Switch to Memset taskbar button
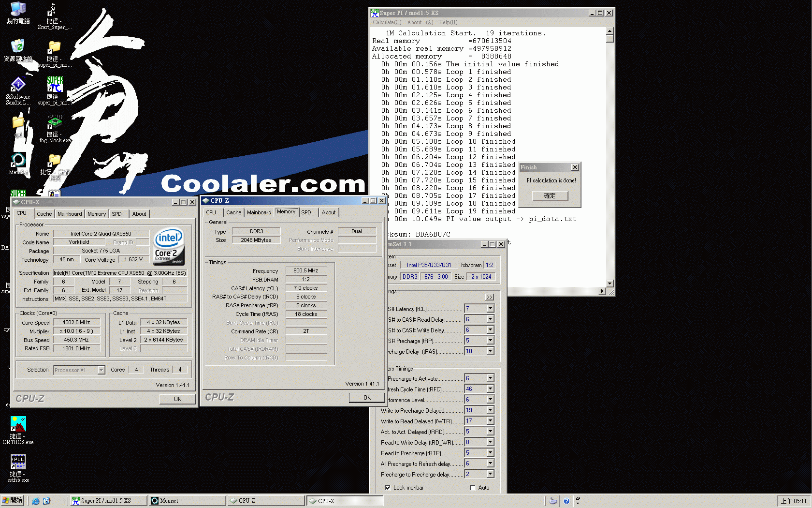The height and width of the screenshot is (508, 812). [x=187, y=501]
